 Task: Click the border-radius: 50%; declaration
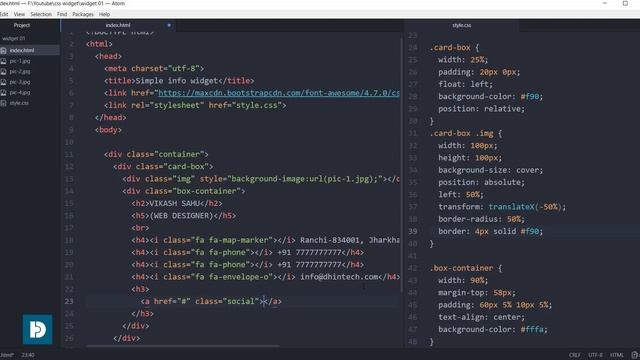pos(482,219)
